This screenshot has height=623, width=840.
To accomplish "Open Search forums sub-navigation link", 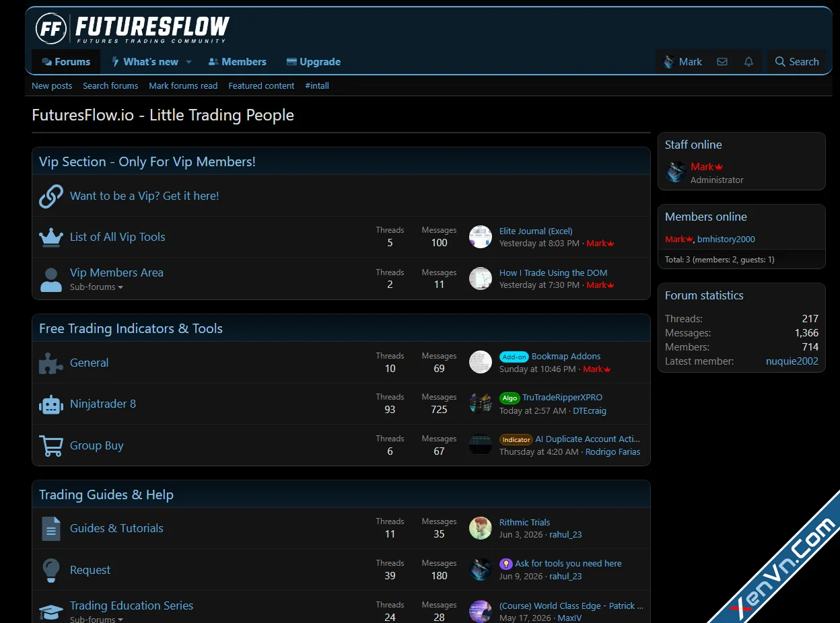I will (x=110, y=85).
